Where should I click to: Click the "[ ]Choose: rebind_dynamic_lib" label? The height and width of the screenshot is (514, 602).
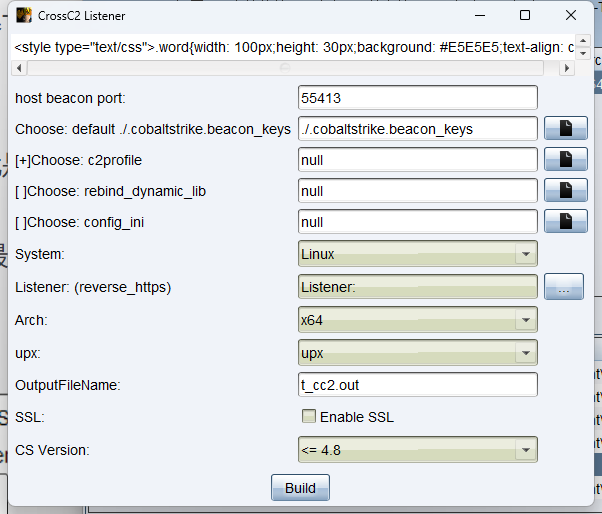click(111, 191)
